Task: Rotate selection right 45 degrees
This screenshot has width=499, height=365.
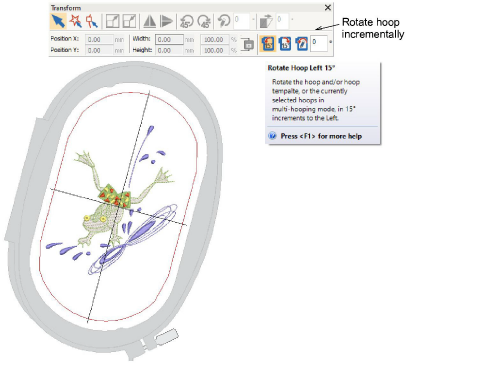Action: [x=204, y=21]
